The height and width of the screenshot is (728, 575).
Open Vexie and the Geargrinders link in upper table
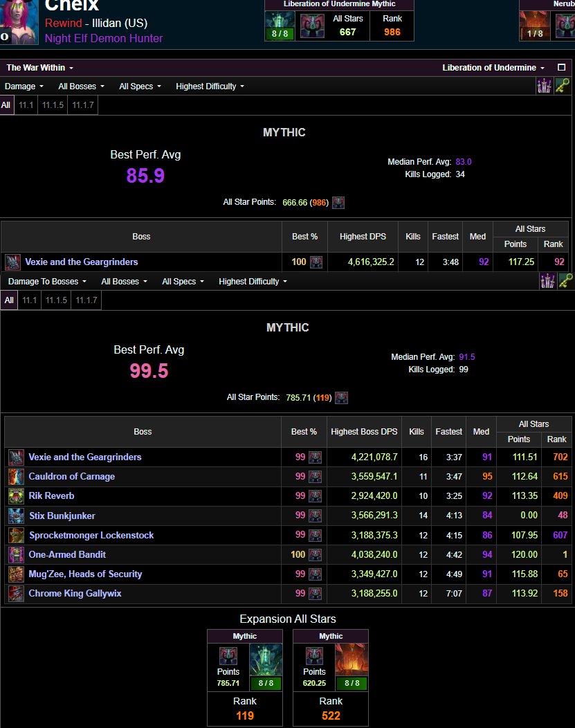pos(81,262)
